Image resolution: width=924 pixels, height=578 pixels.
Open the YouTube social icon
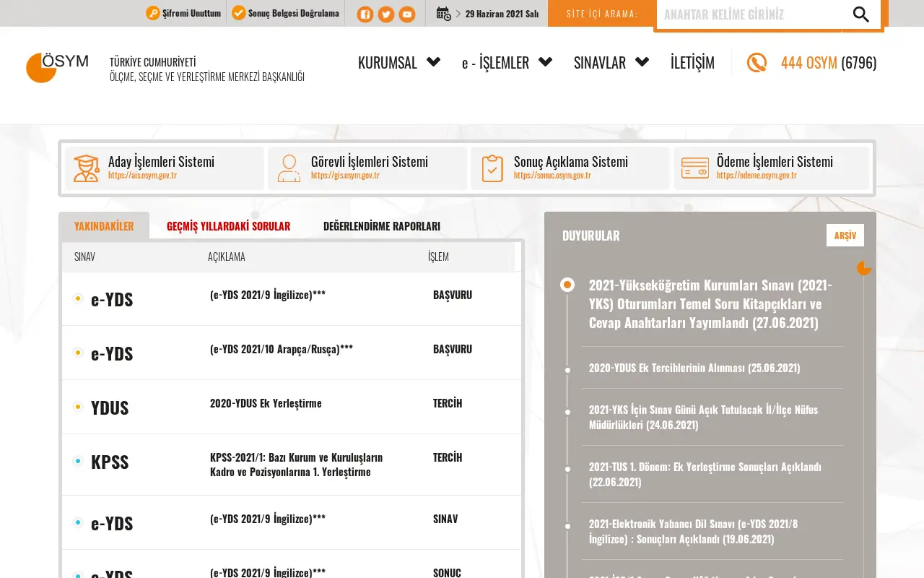[407, 14]
